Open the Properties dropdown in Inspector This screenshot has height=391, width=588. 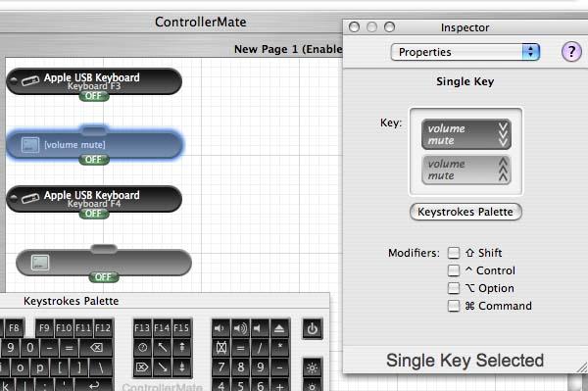[465, 52]
